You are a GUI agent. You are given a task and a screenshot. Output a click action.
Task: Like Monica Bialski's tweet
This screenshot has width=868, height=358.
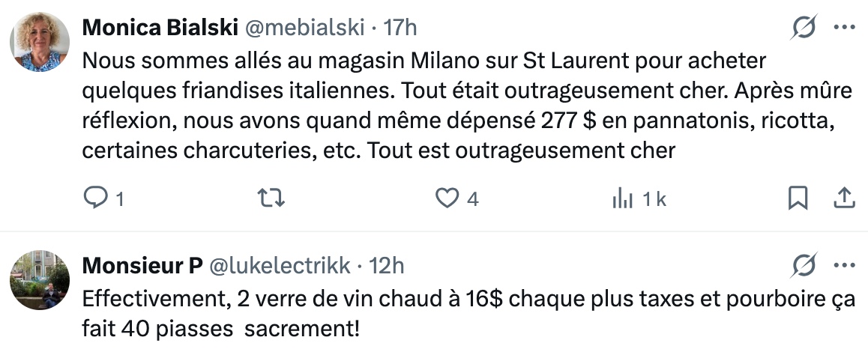[447, 198]
